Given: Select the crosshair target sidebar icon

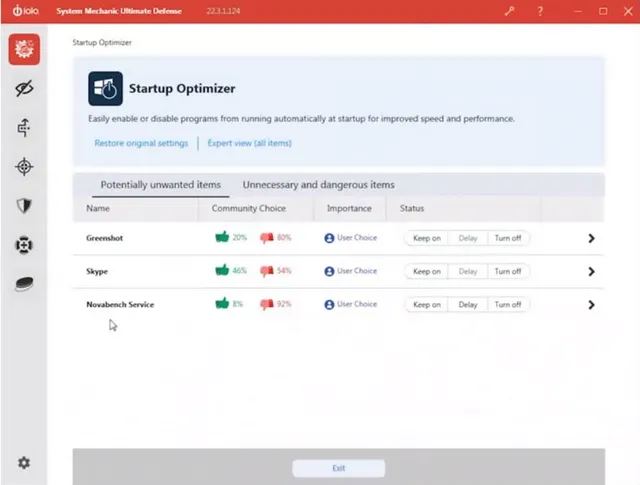Looking at the screenshot, I should pyautogui.click(x=24, y=166).
